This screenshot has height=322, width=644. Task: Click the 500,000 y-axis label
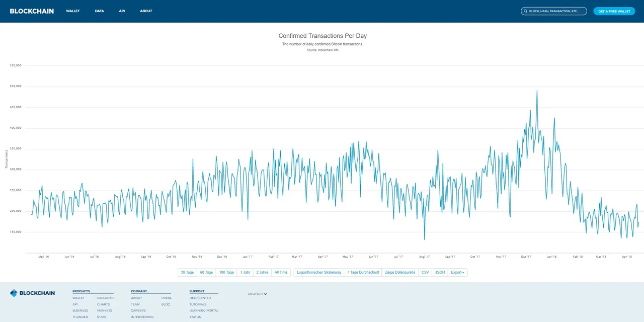[16, 86]
